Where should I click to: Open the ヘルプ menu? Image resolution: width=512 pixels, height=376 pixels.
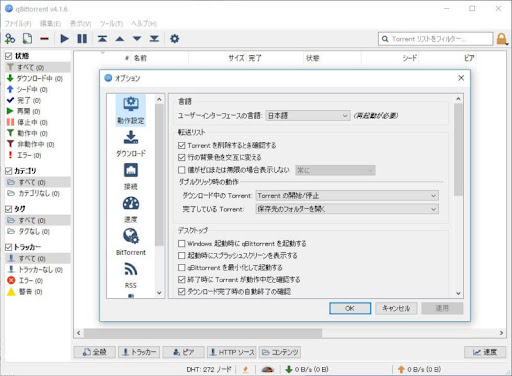tap(144, 24)
